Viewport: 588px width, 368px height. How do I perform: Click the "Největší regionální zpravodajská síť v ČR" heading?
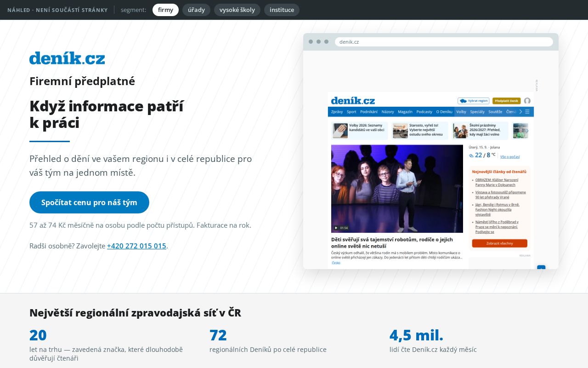[x=135, y=313]
